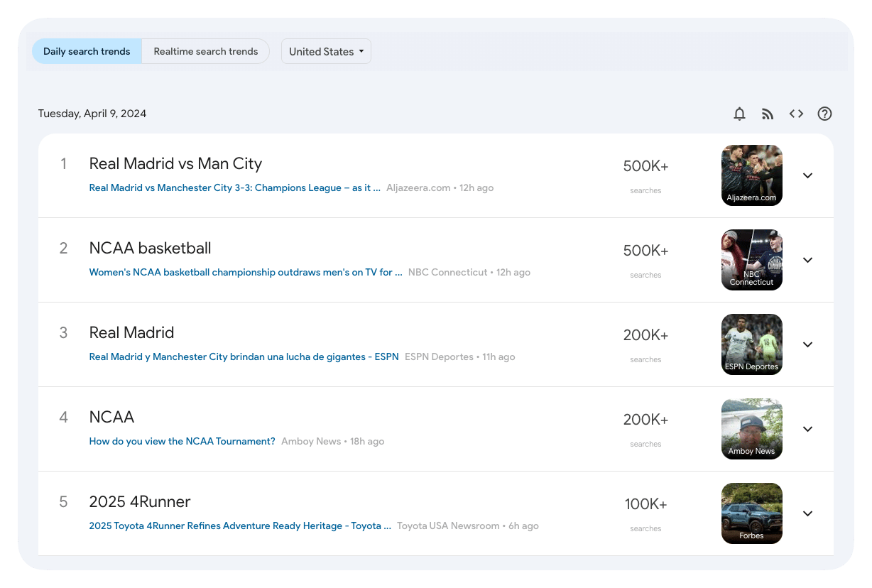Screen dimensions: 872x588
Task: Expand the NCAA trend row chevron
Action: point(807,429)
